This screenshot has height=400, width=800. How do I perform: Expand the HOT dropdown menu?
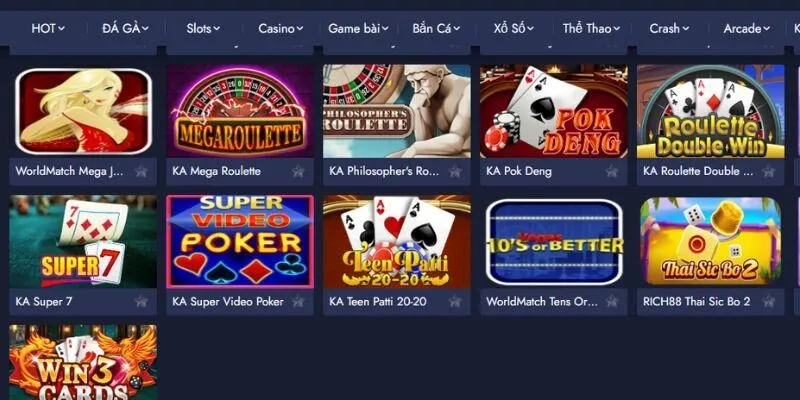coord(48,29)
